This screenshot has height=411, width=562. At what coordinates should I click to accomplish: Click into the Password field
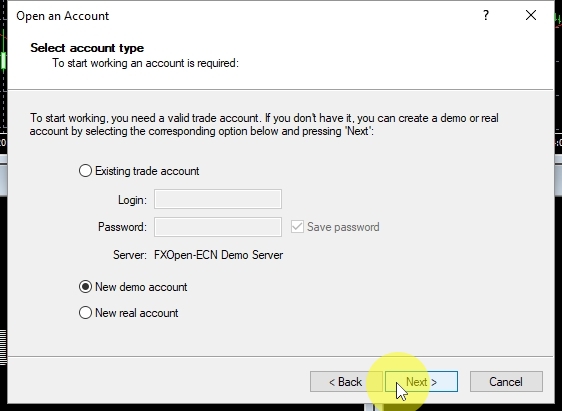(218, 227)
